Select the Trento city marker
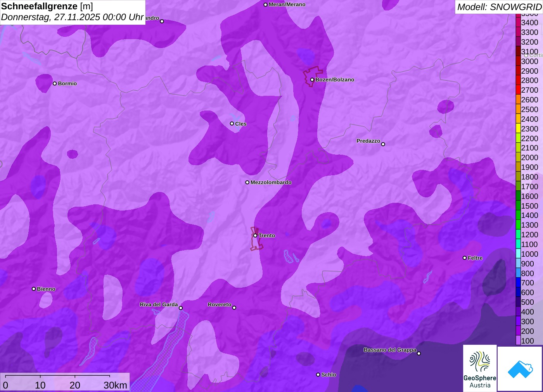 coord(255,235)
